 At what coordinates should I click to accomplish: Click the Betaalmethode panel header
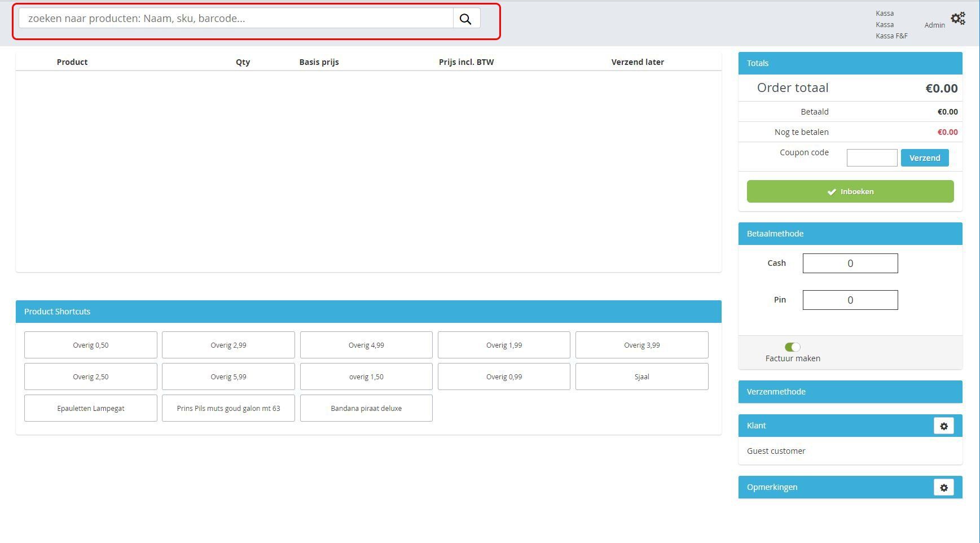click(x=850, y=234)
